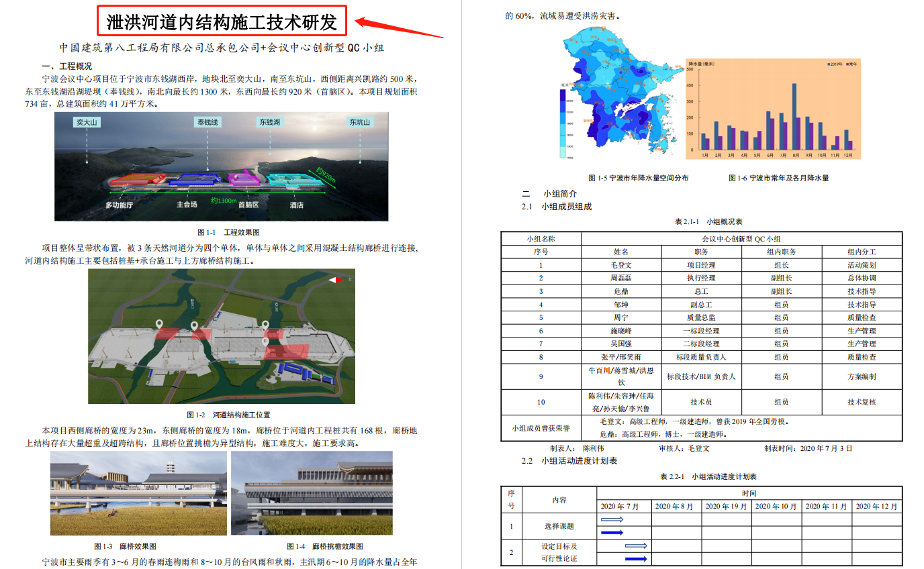Click the "东坑山" label in the rendering
The width and height of the screenshot is (924, 569).
(x=359, y=123)
